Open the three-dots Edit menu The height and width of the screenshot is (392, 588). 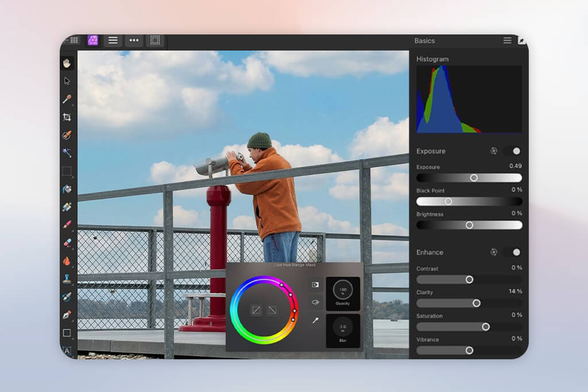(x=134, y=40)
